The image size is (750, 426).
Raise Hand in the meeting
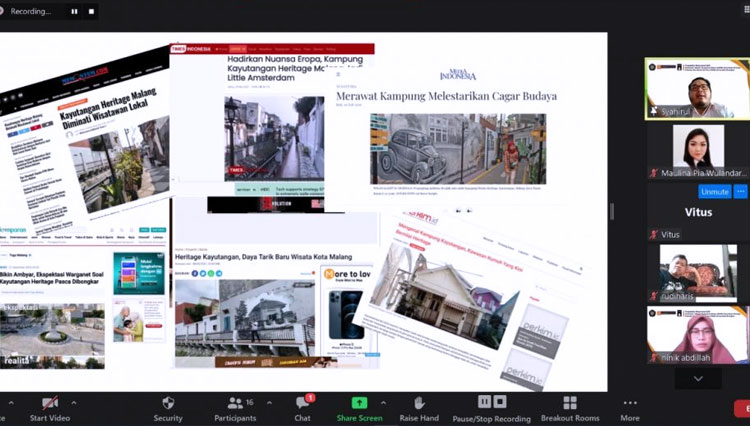419,409
